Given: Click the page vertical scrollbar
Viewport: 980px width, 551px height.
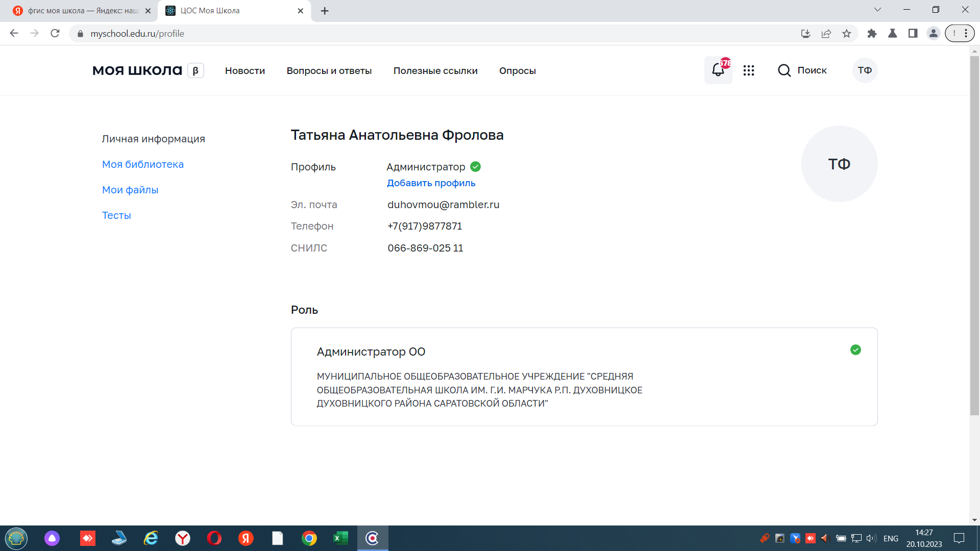Looking at the screenshot, I should point(974,235).
